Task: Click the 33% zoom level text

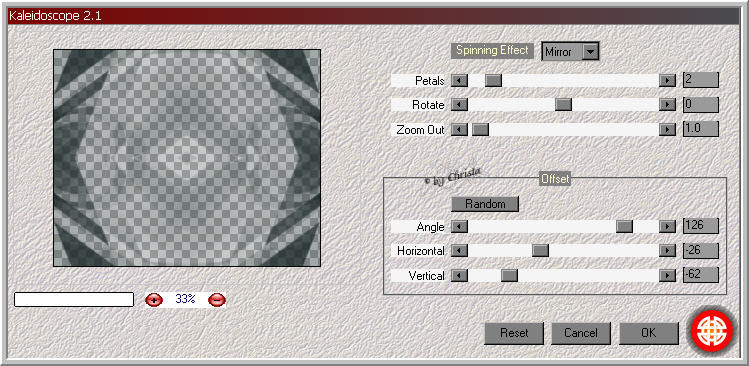Action: point(185,300)
